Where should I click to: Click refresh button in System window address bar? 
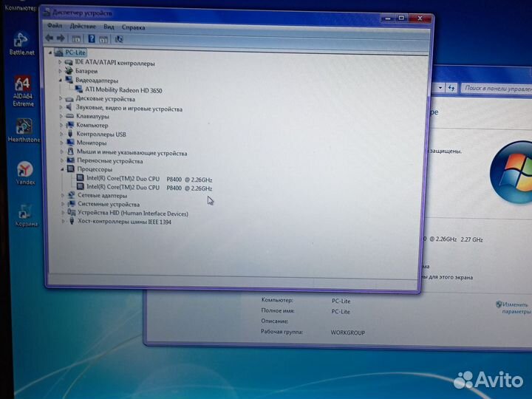(451, 88)
